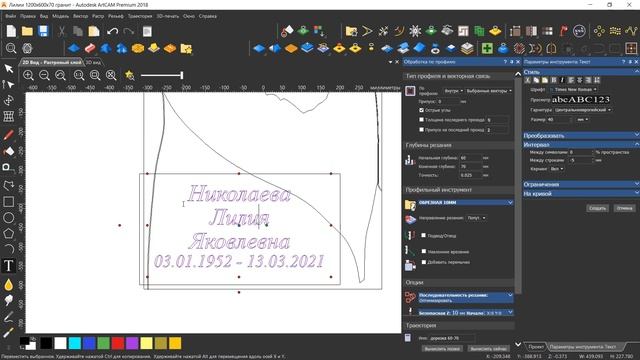Open the Траектории menu
This screenshot has width=640, height=360.
(x=140, y=16)
